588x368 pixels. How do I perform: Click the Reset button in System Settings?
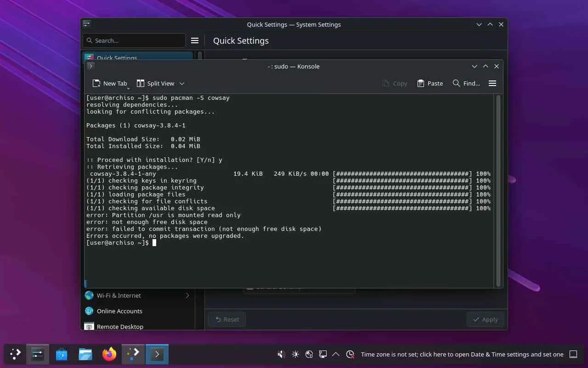(x=227, y=319)
